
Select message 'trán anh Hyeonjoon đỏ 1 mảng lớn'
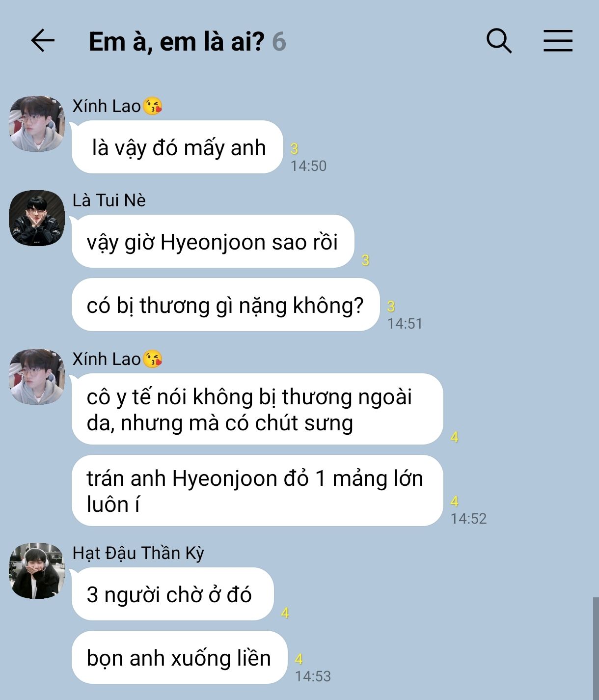tap(257, 491)
